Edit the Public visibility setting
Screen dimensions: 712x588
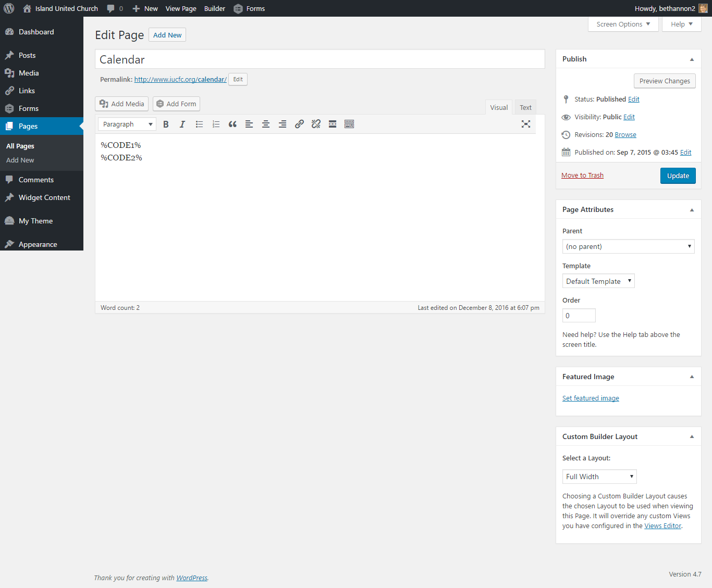point(629,117)
